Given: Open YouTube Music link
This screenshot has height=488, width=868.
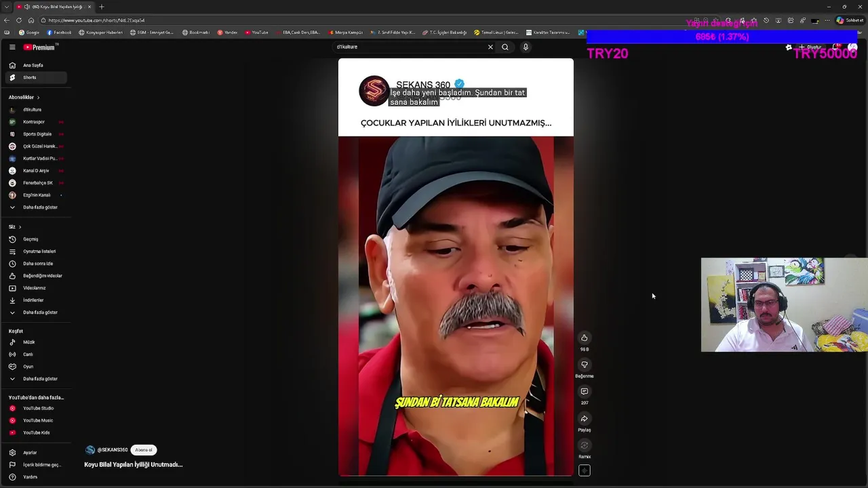Looking at the screenshot, I should [35, 421].
